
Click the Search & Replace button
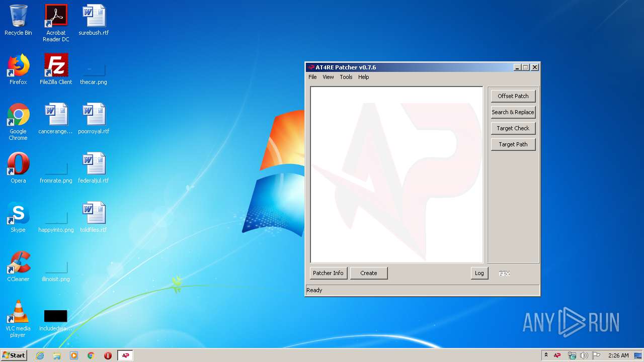(513, 112)
